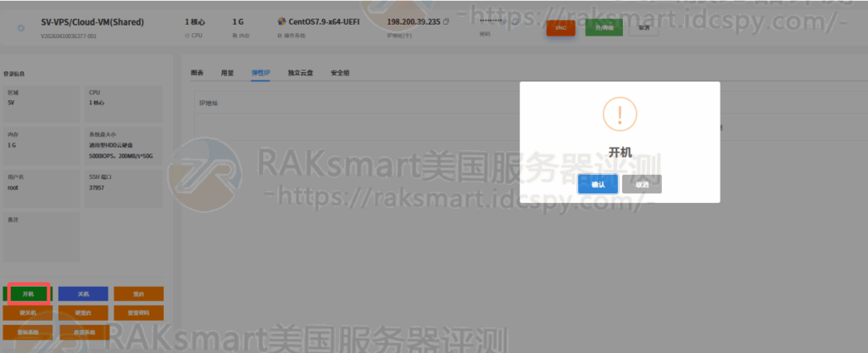The height and width of the screenshot is (353, 868).
Task: Click the 区域 SV info card
Action: point(42,104)
